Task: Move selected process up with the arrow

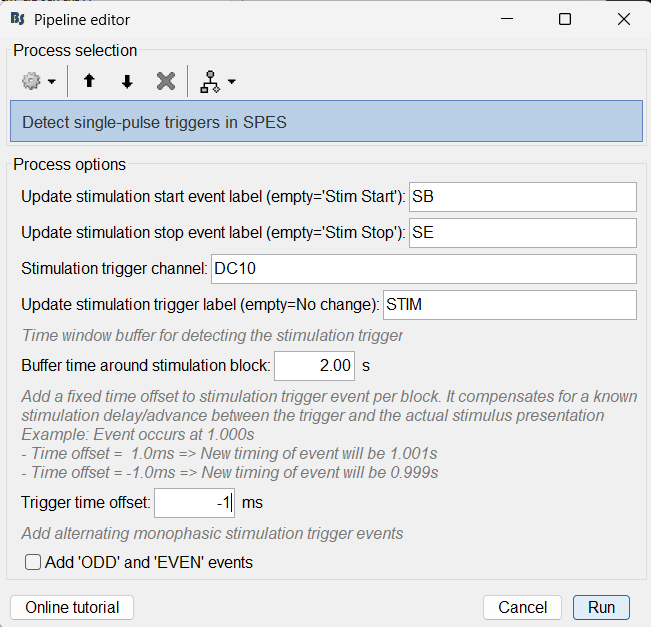Action: [89, 81]
